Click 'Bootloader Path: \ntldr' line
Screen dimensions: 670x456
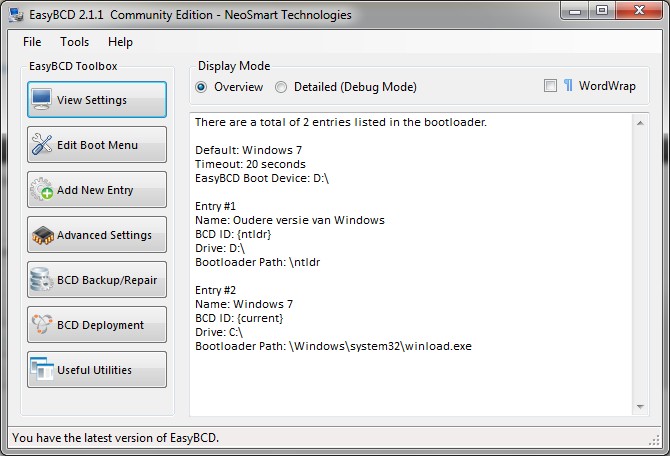coord(258,262)
